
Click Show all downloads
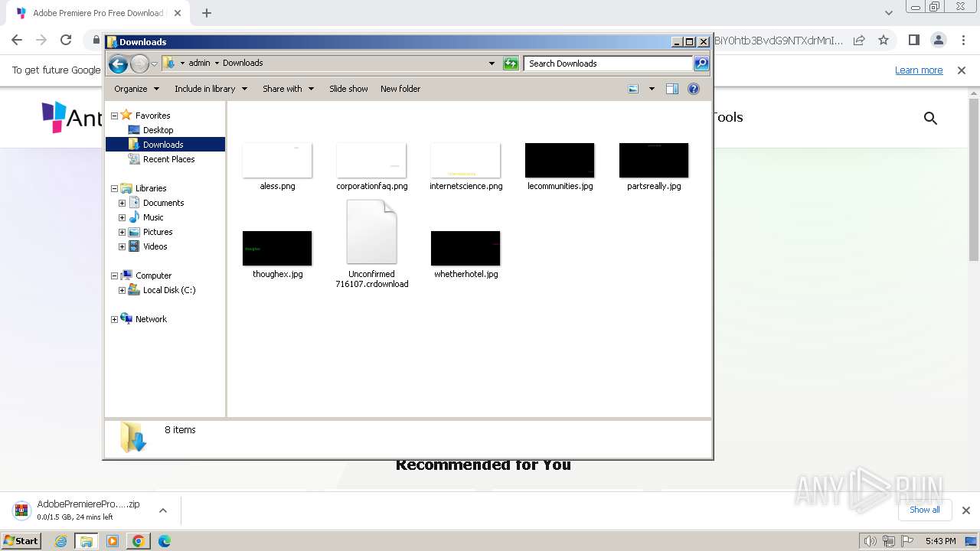click(x=924, y=510)
